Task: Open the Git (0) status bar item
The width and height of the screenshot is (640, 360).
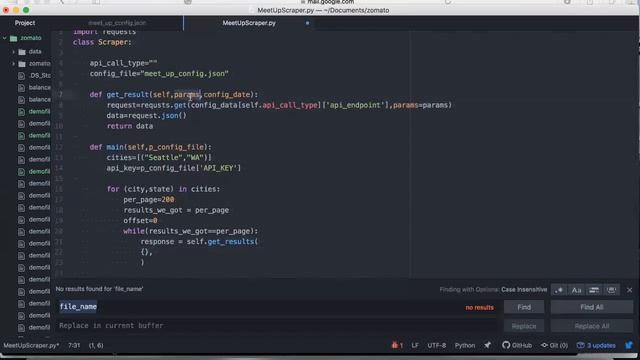Action: tap(554, 345)
